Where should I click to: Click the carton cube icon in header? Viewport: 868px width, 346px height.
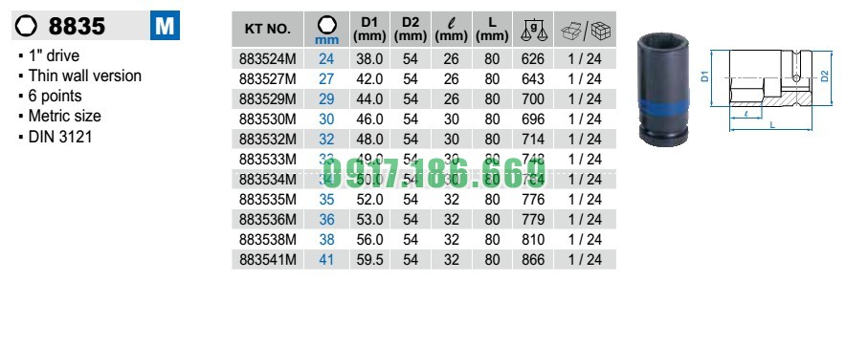601,31
